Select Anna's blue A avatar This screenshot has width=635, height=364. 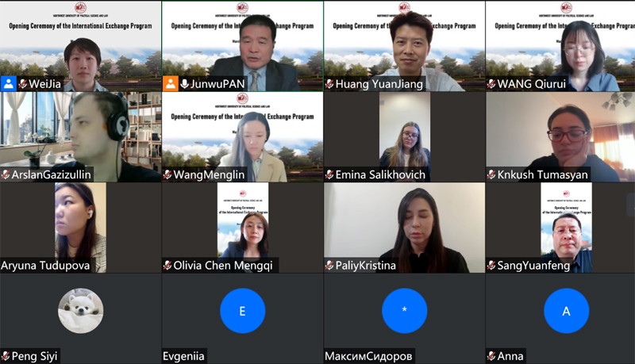pos(566,311)
